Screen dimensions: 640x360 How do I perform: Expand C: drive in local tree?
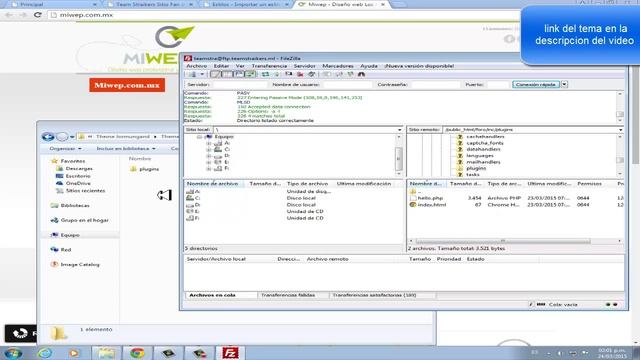[x=209, y=149]
